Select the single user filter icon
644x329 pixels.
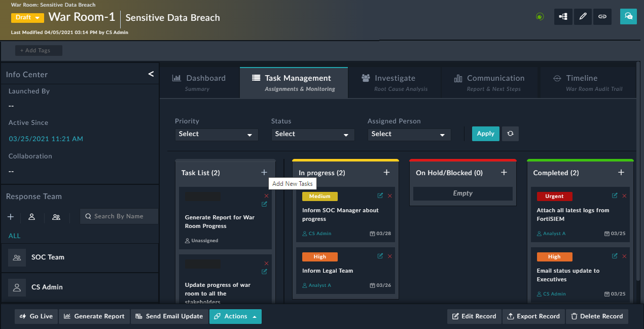[x=31, y=216]
